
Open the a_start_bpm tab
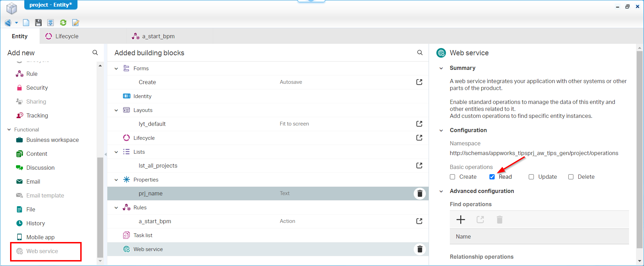(x=158, y=36)
